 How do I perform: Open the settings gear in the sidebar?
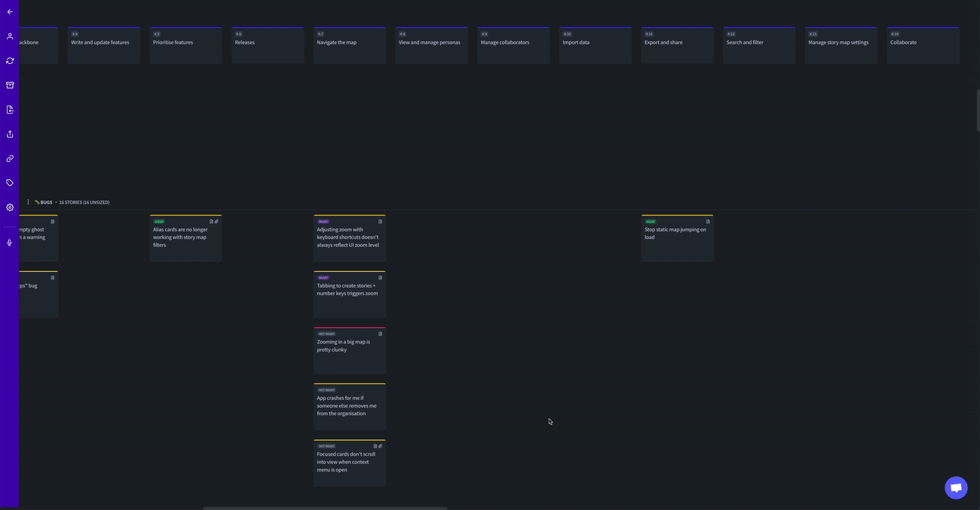point(10,208)
